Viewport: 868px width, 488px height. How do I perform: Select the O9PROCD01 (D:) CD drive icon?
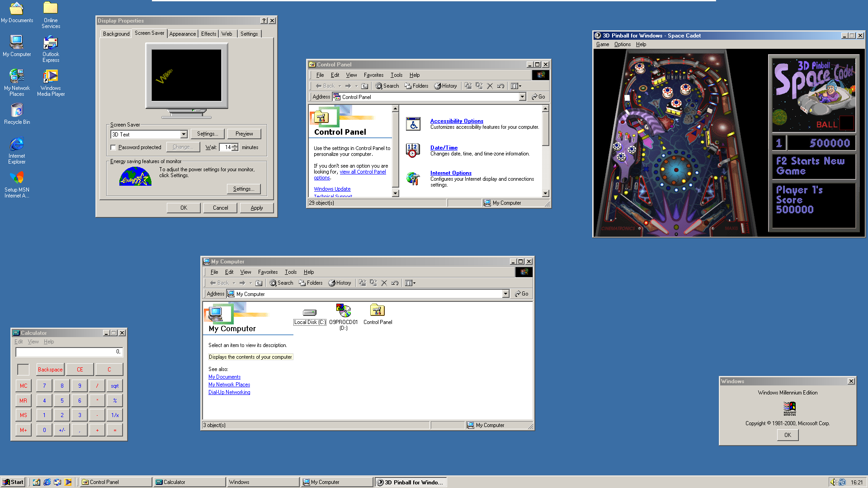pyautogui.click(x=344, y=317)
